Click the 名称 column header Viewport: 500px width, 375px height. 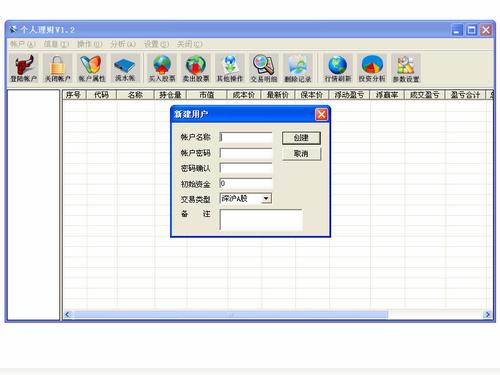click(x=135, y=95)
